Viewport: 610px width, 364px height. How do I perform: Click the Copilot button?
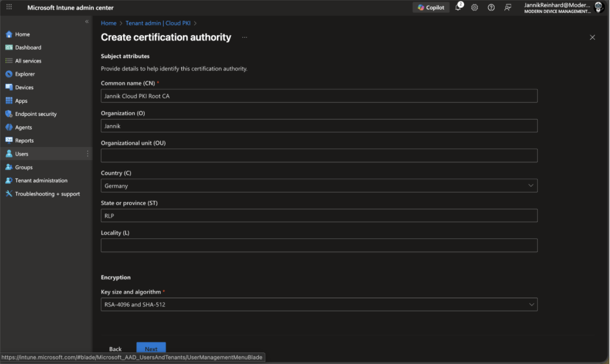pos(431,7)
